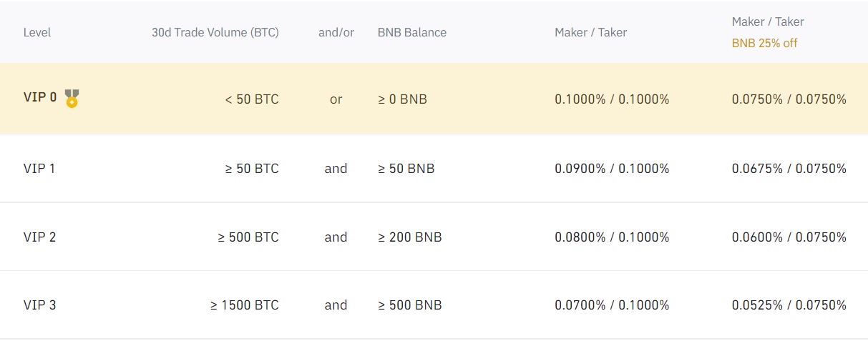Click the medal icon beside VIP 0
The width and height of the screenshot is (868, 341).
click(x=72, y=98)
